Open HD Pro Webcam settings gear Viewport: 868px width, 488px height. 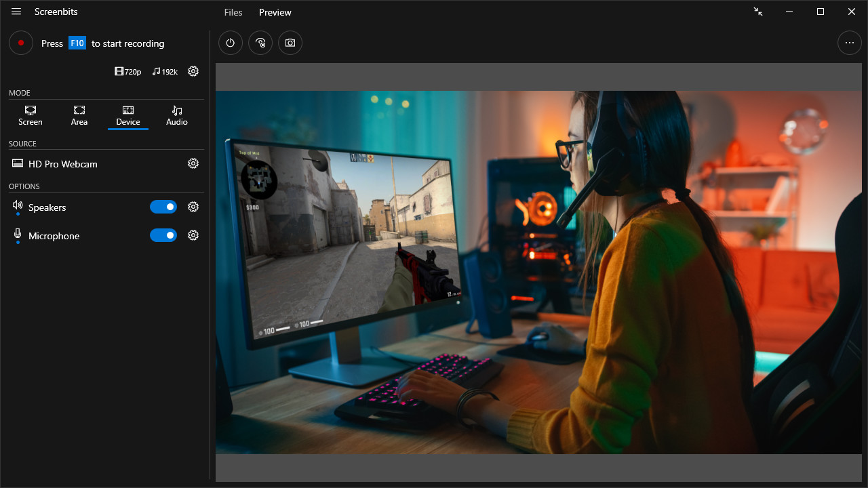click(x=193, y=163)
